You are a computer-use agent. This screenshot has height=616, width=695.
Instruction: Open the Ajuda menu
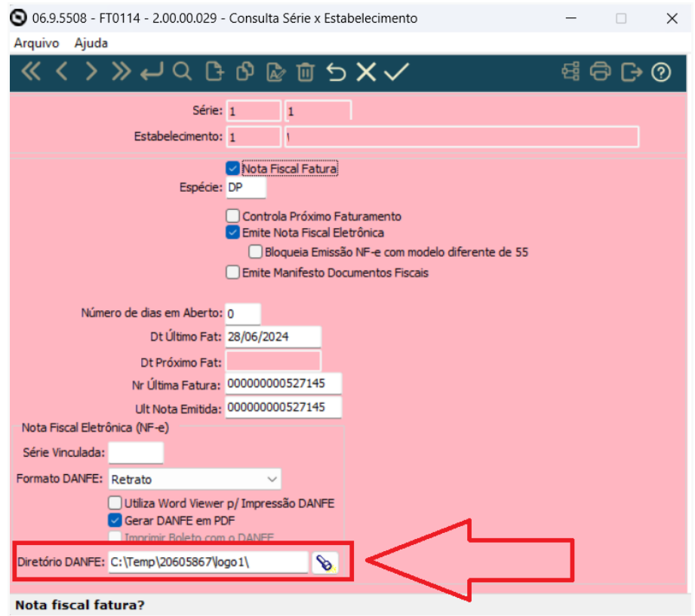(x=91, y=43)
